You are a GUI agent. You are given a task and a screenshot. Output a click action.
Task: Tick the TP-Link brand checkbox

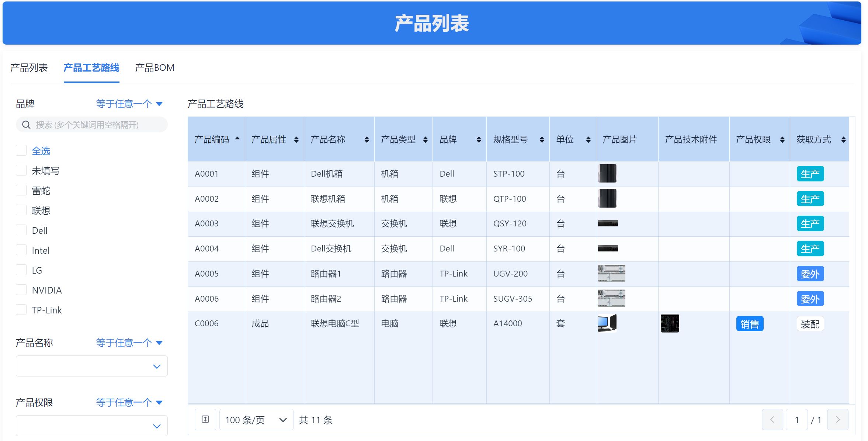click(x=21, y=310)
